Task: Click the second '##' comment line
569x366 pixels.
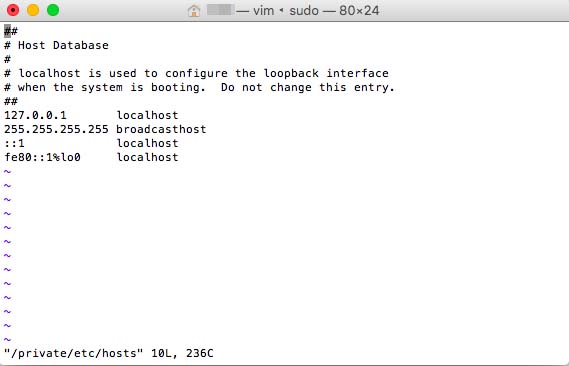Action: (x=11, y=101)
